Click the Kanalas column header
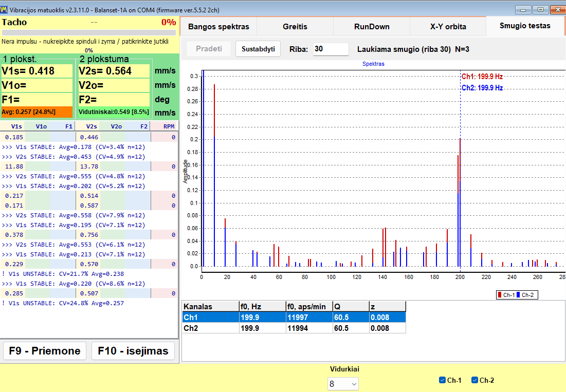 click(211, 307)
